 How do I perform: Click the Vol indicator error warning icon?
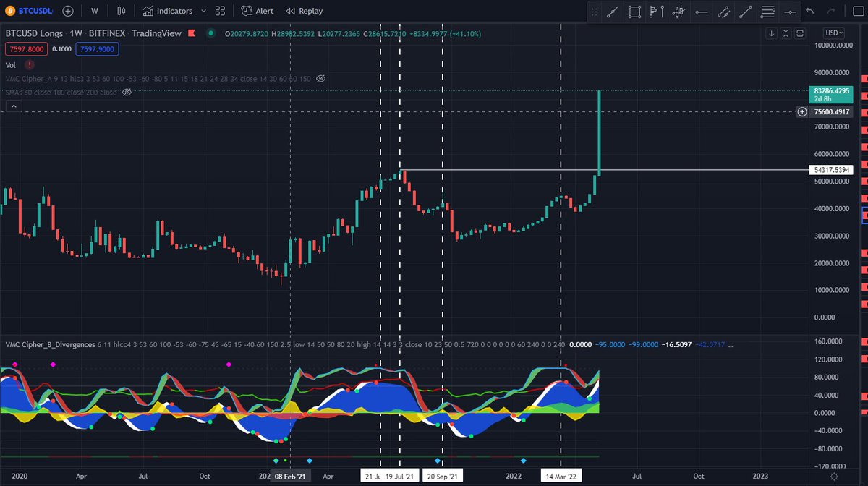tap(30, 64)
